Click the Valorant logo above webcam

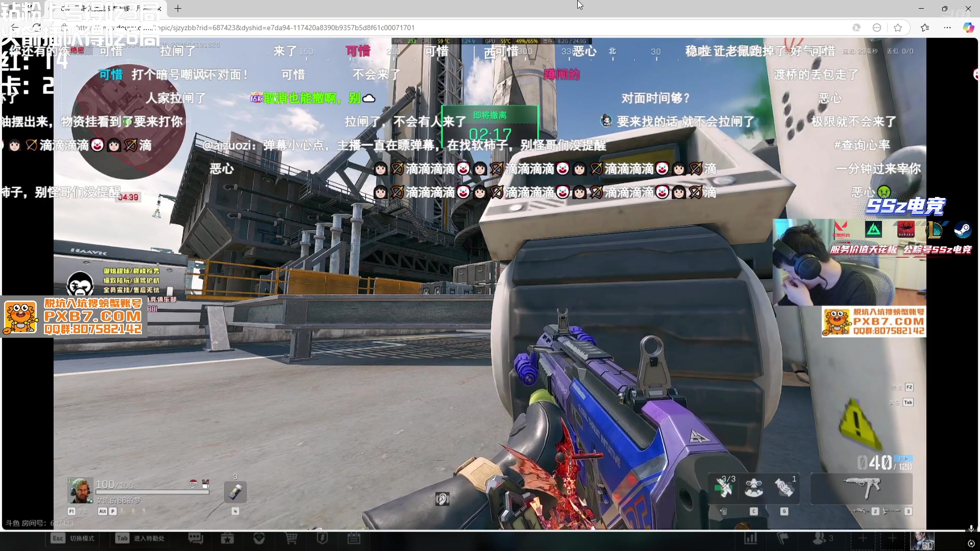[841, 229]
